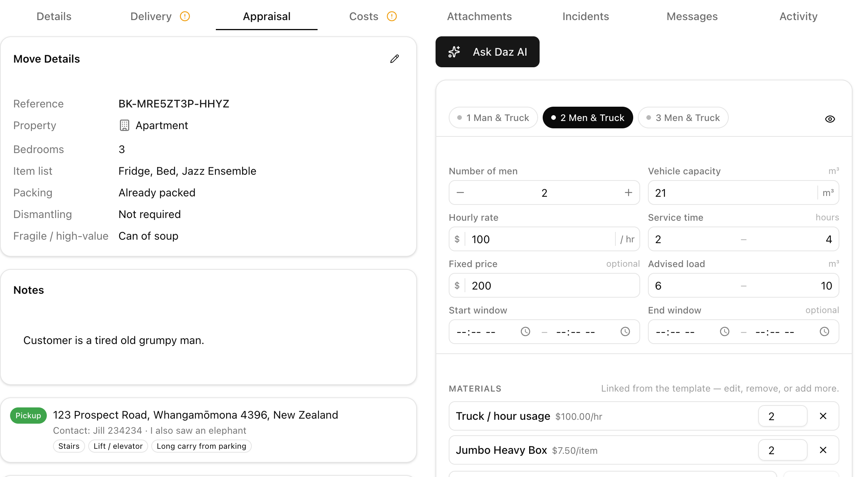
Task: Click Can of soup fragile value
Action: pos(148,236)
